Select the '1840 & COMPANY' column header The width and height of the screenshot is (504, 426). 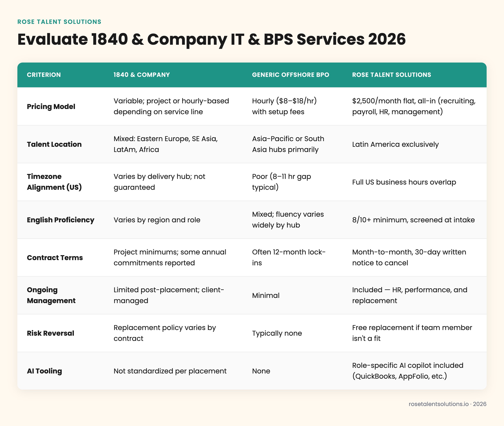click(142, 75)
